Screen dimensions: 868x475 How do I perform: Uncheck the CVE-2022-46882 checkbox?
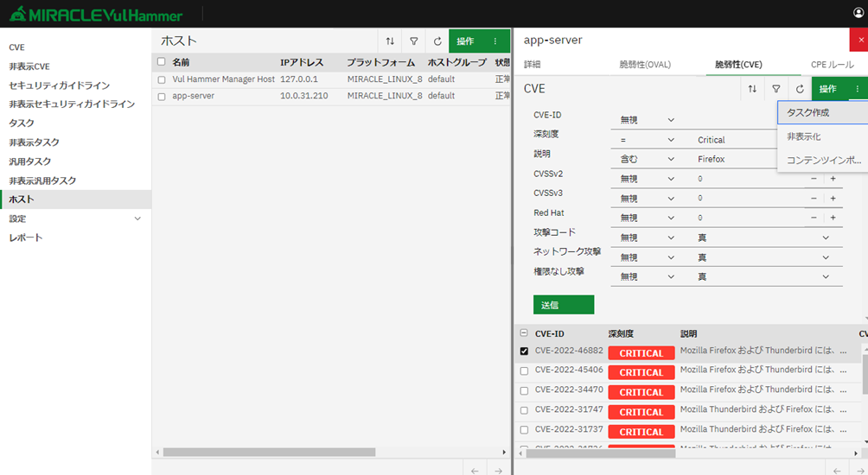point(524,351)
